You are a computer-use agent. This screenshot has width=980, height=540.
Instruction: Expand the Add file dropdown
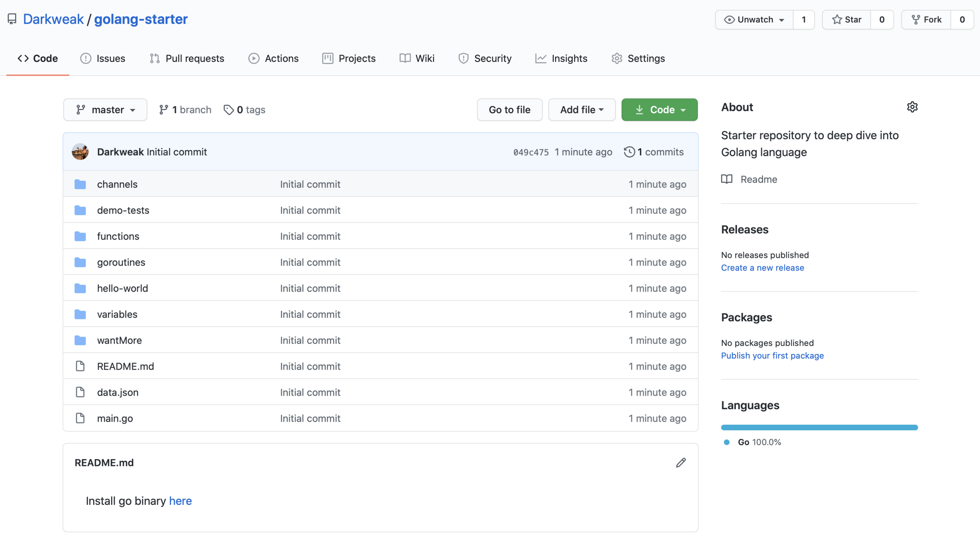581,110
